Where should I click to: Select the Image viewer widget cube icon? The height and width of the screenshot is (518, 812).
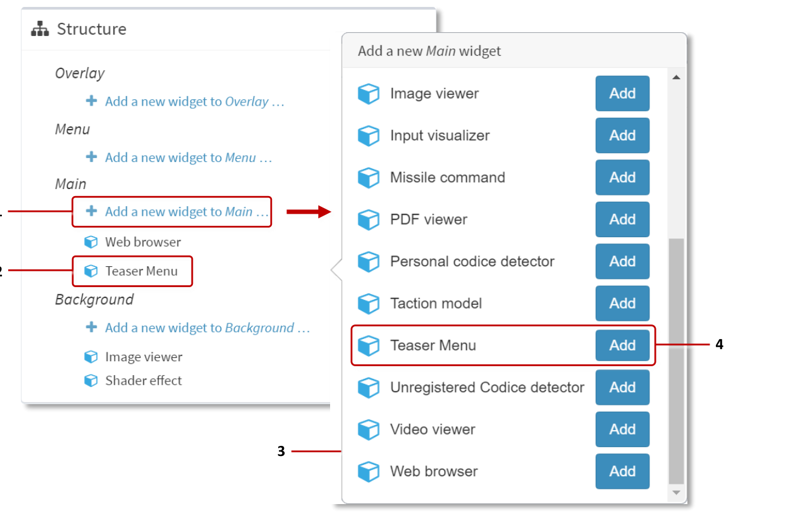click(369, 93)
